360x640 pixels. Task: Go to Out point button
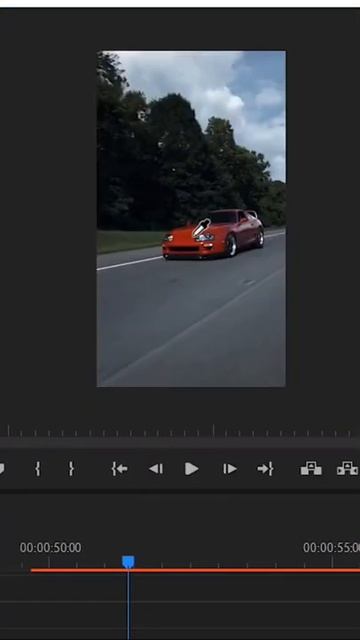pos(265,469)
